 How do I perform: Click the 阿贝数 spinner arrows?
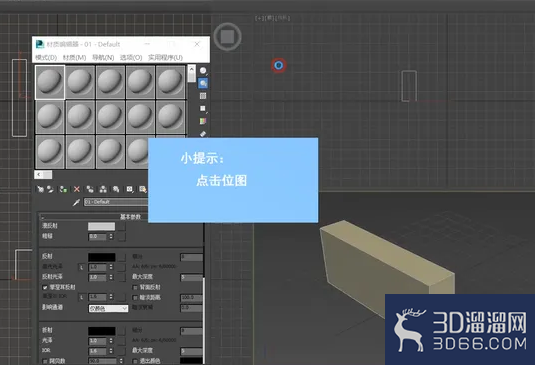121,361
